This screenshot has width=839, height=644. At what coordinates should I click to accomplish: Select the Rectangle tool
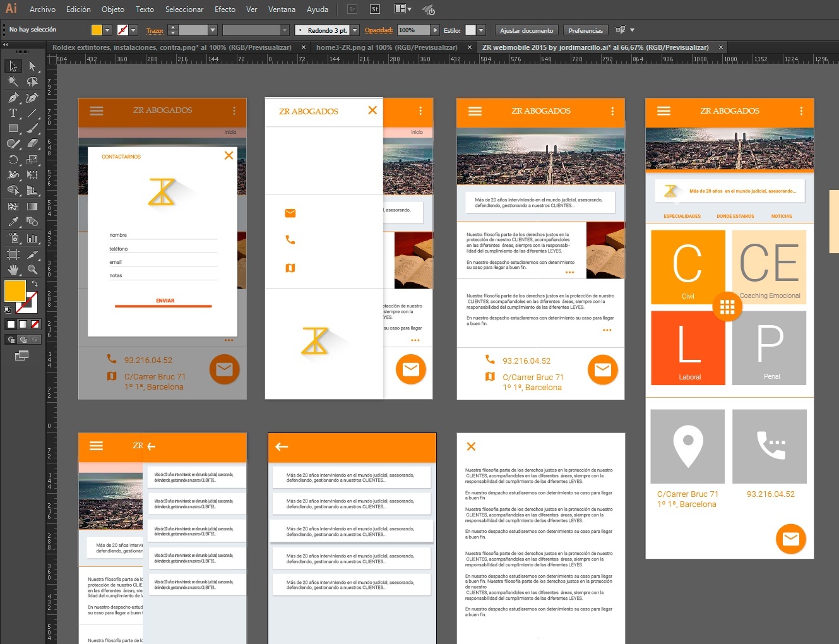point(13,128)
